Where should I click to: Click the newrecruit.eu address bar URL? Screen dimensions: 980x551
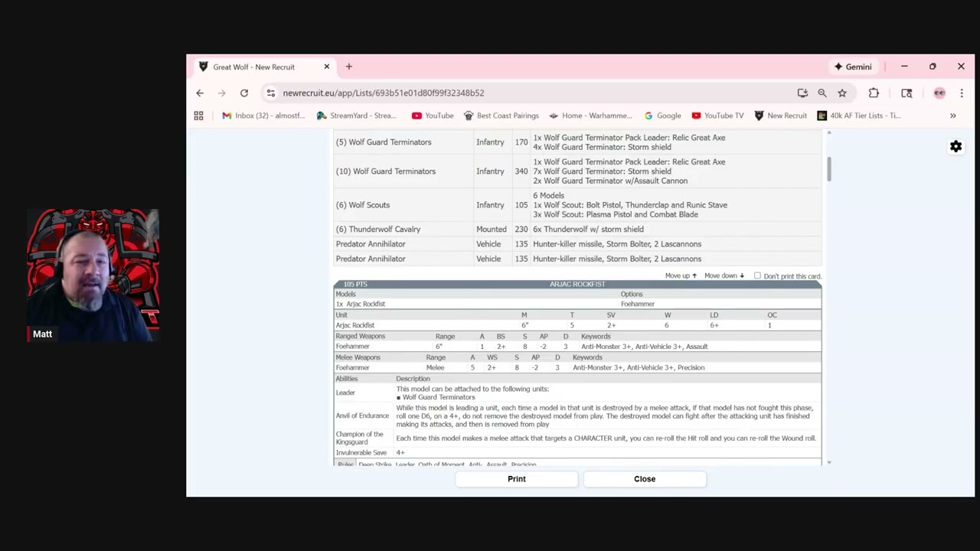click(x=384, y=93)
